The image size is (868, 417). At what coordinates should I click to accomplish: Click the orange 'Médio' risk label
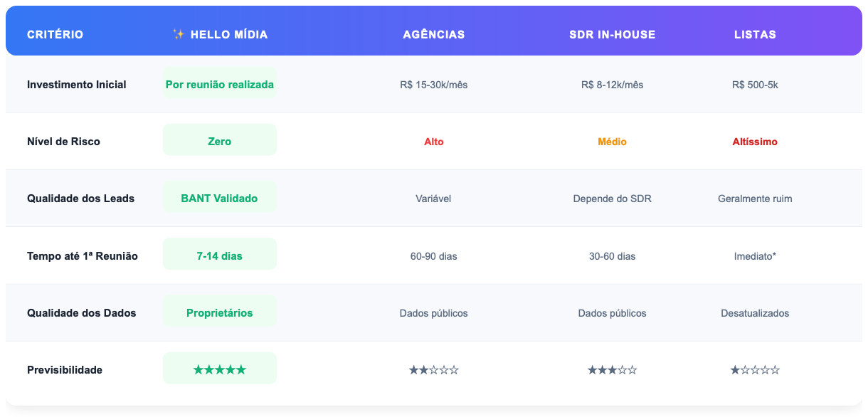(x=612, y=142)
